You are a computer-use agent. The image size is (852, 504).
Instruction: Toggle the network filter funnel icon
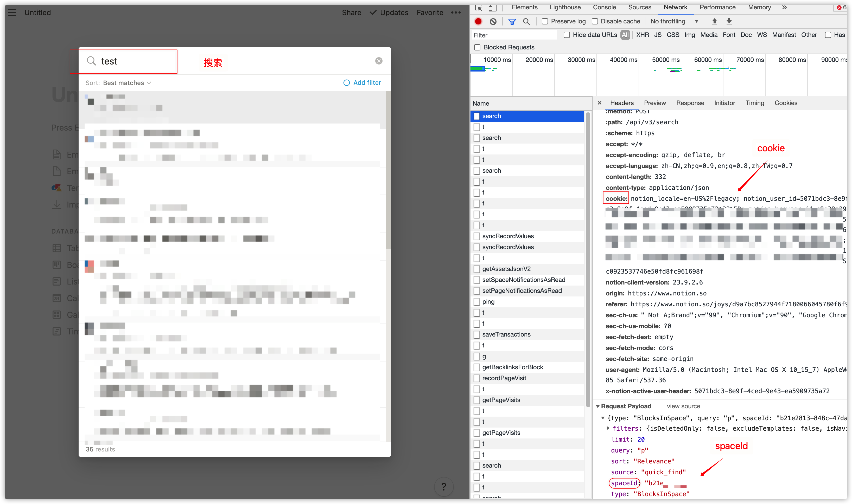tap(512, 21)
